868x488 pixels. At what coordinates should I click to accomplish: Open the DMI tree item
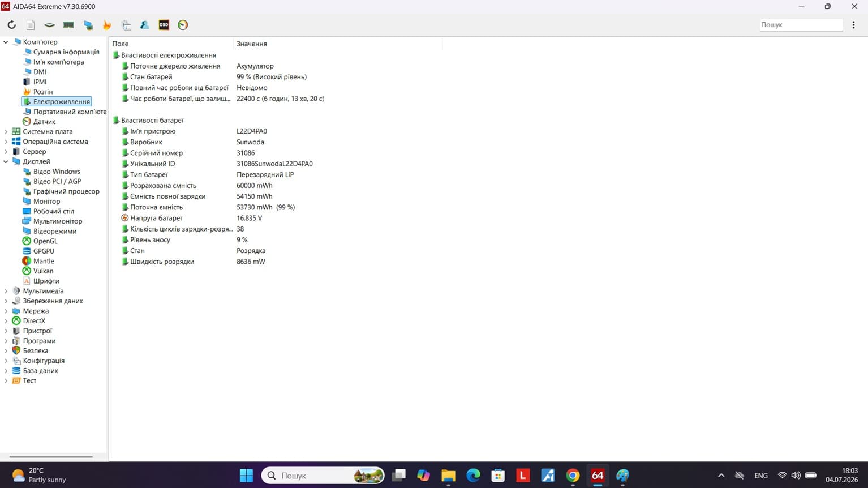pyautogui.click(x=40, y=72)
